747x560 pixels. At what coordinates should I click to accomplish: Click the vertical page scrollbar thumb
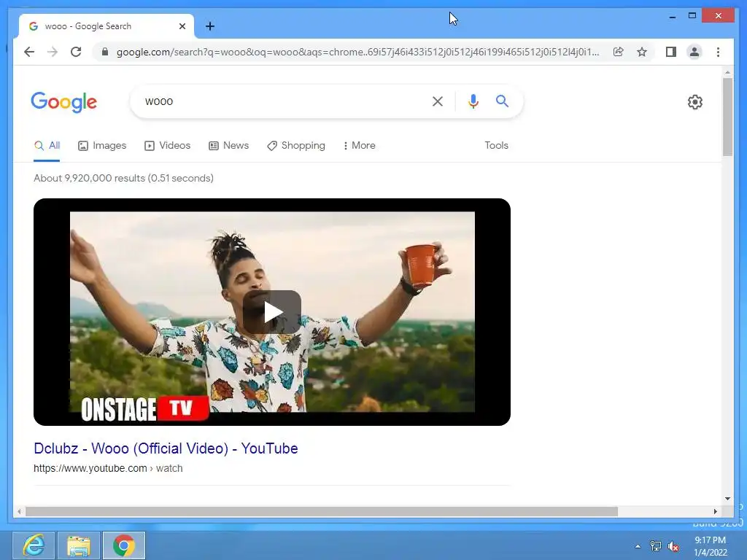coord(727,117)
